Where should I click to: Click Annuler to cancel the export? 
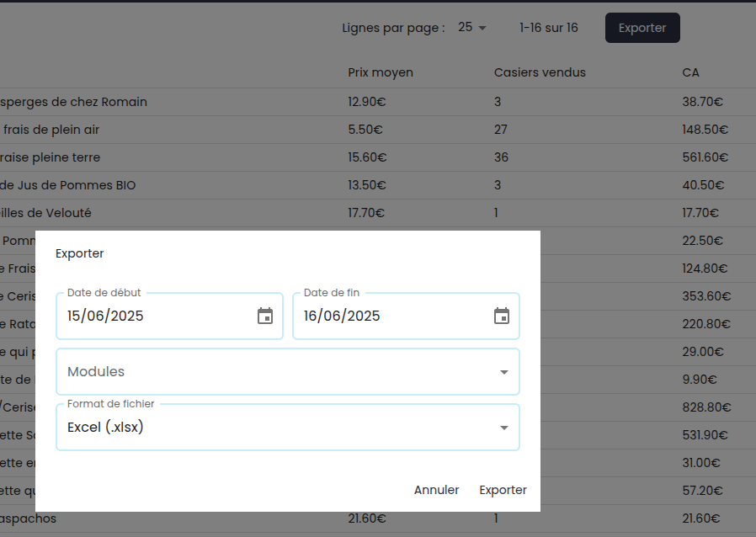pos(436,490)
